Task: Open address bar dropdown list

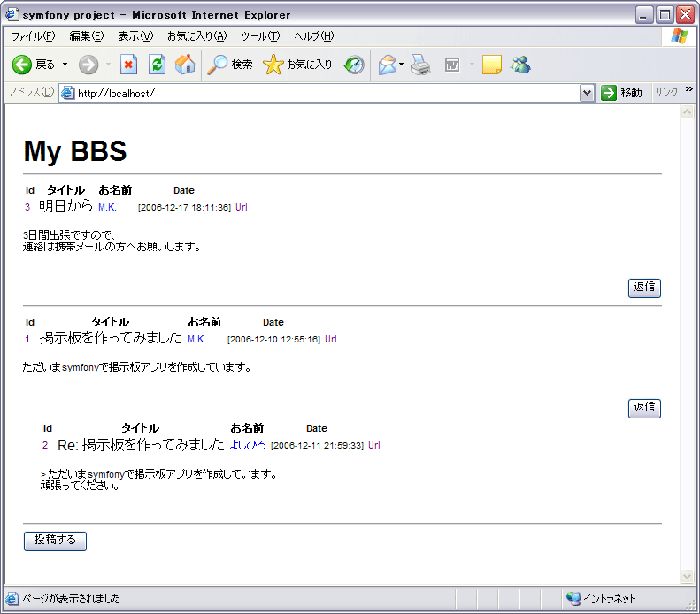Action: 587,93
